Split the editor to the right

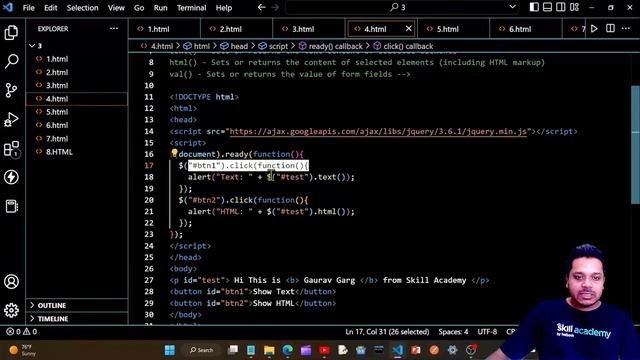click(x=610, y=29)
